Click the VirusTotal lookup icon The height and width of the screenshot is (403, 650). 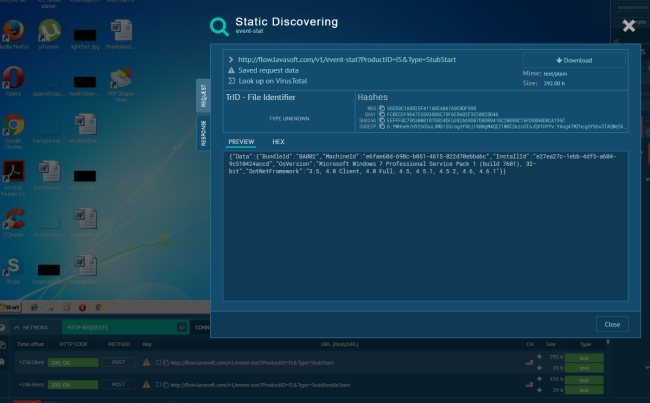pyautogui.click(x=231, y=81)
